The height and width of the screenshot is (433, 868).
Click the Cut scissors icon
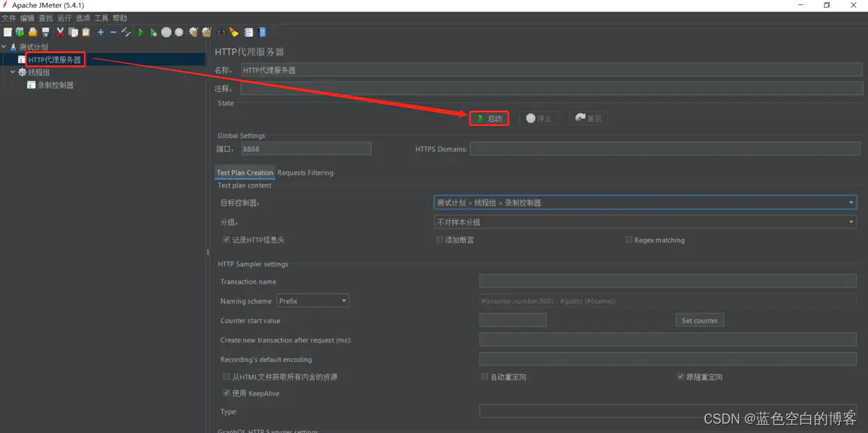coord(60,32)
